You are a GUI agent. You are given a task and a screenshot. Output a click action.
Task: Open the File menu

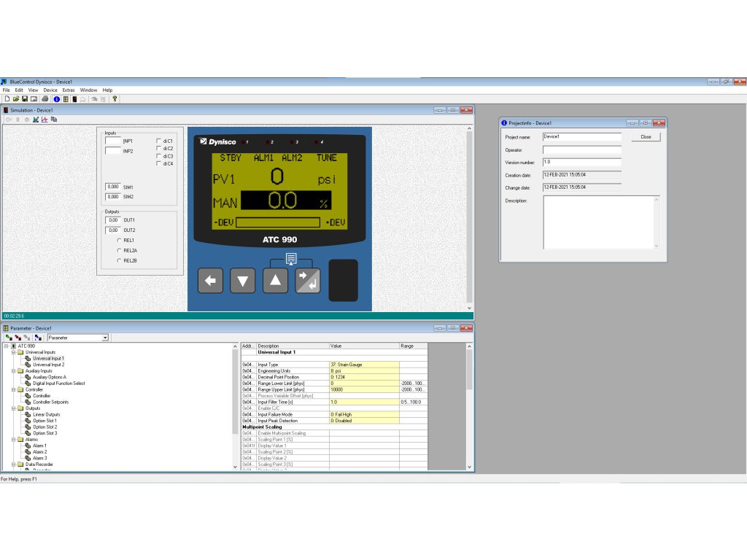[x=6, y=90]
